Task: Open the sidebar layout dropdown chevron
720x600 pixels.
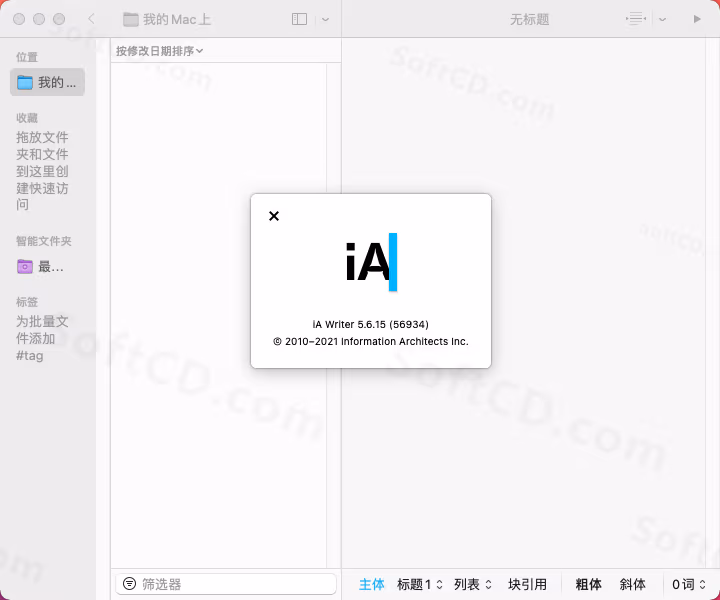Action: (325, 19)
